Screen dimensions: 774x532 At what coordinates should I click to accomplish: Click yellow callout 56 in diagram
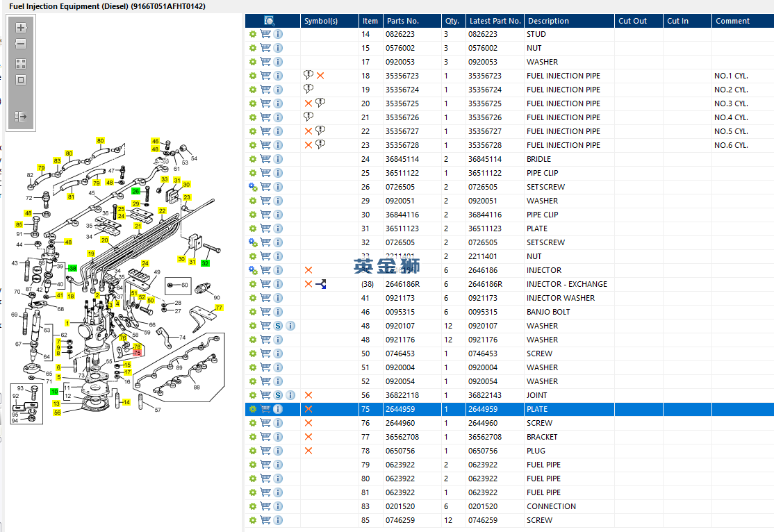(x=57, y=413)
